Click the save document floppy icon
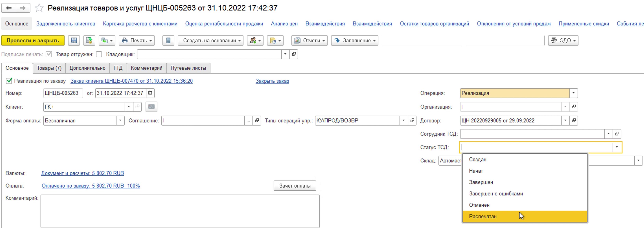 pyautogui.click(x=74, y=40)
